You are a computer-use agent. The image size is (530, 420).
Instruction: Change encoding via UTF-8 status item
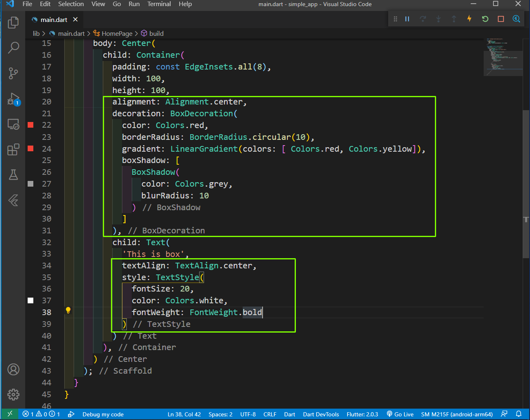248,414
